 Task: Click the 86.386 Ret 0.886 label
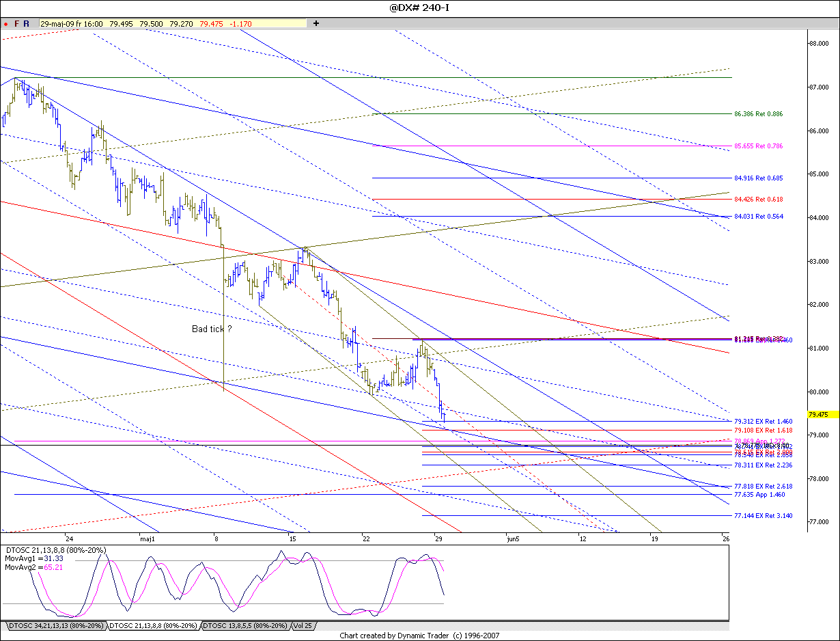(758, 114)
